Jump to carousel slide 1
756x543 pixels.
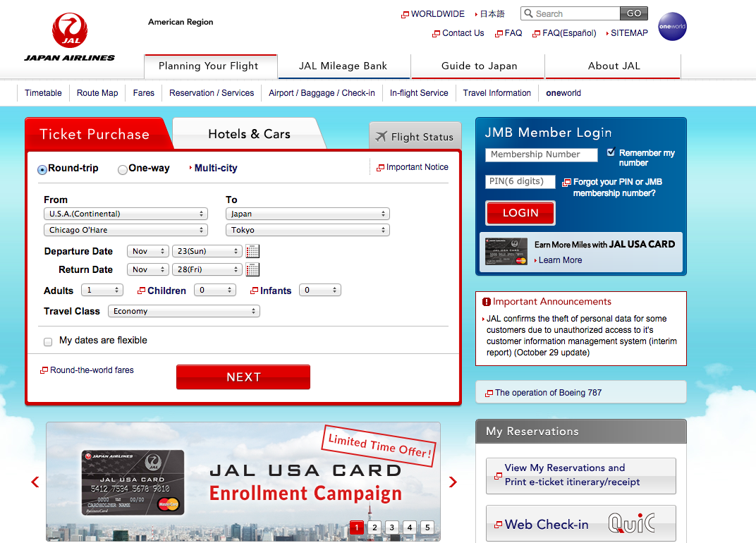point(357,527)
